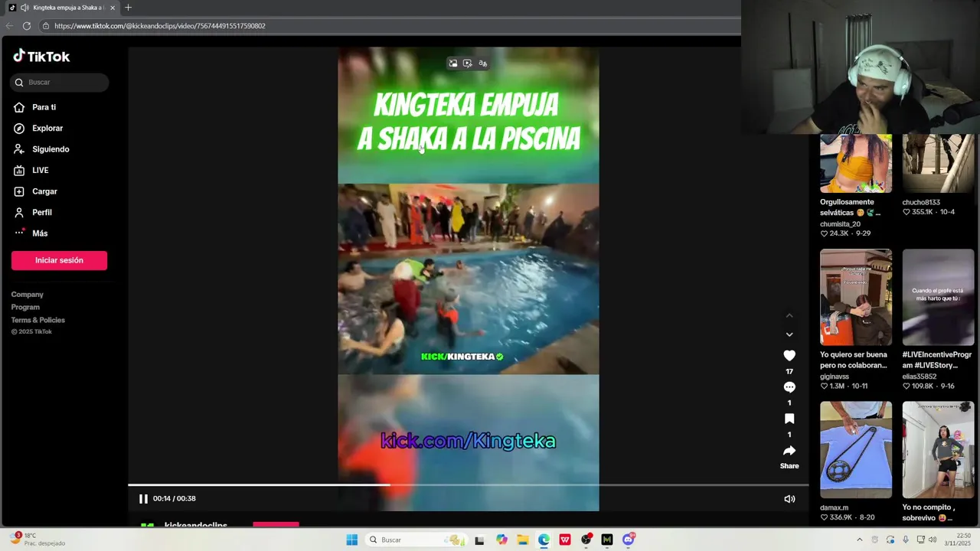The width and height of the screenshot is (980, 551).
Task: Click the elias35852 username
Action: click(x=920, y=377)
